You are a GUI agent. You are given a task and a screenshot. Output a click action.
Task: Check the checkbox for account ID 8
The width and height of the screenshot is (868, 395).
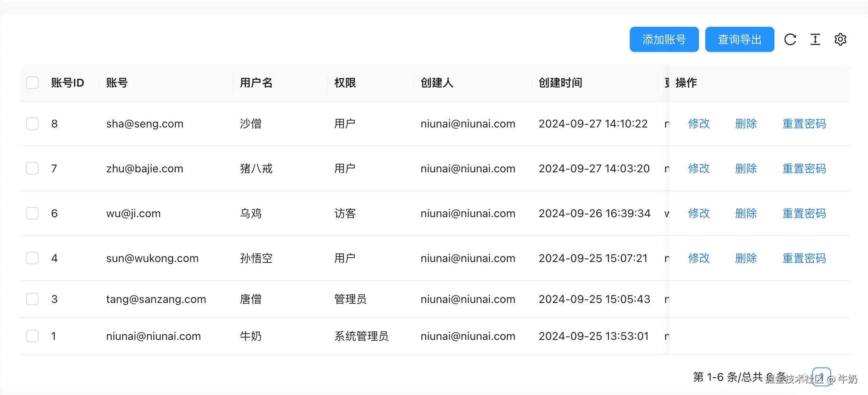click(32, 124)
